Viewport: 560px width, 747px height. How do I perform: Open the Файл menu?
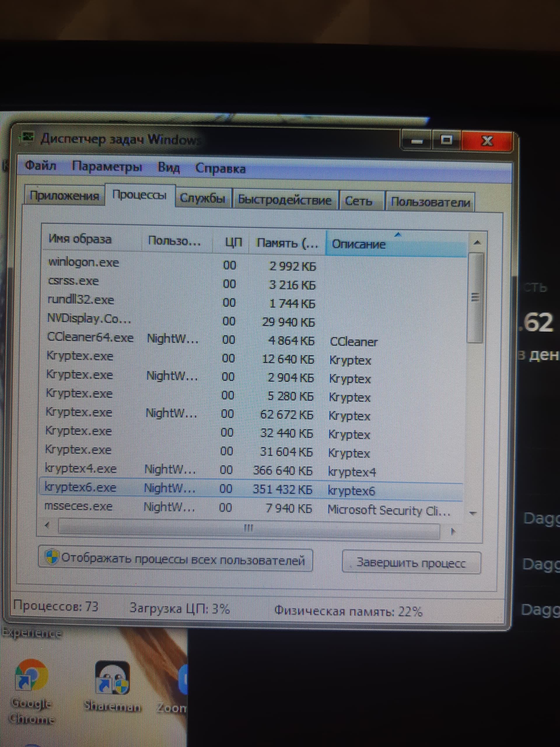41,165
